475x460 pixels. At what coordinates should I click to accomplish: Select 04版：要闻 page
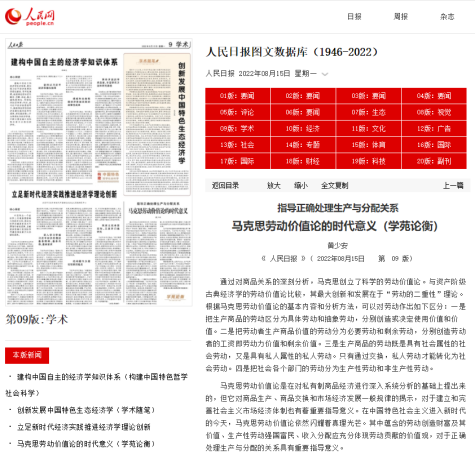point(434,96)
